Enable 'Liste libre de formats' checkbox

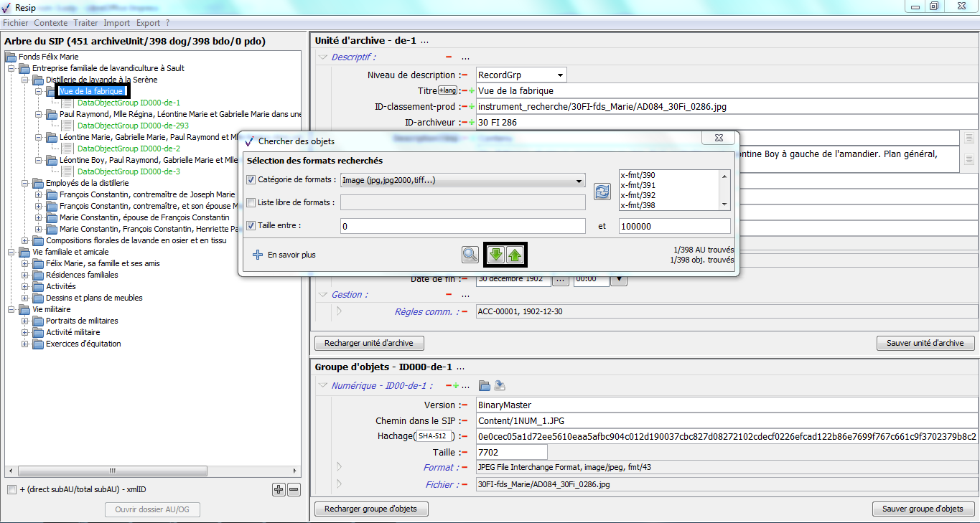[251, 203]
